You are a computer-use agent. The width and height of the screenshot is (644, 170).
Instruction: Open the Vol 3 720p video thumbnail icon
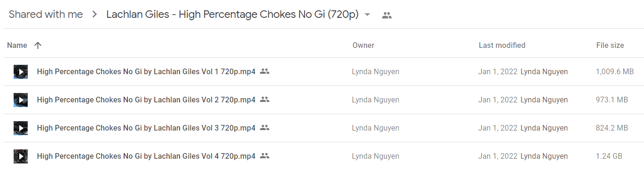coord(21,128)
